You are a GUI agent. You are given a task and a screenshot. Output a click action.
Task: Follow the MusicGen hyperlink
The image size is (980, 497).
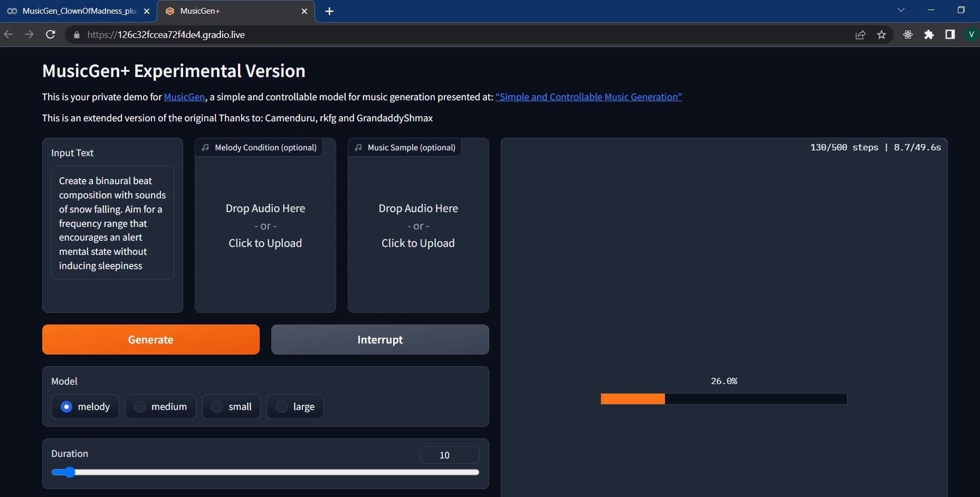click(184, 97)
